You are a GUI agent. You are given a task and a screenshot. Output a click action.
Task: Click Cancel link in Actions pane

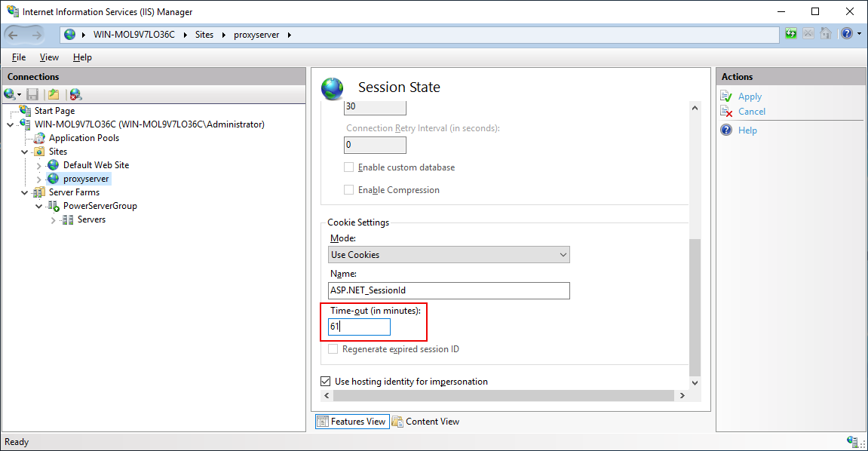coord(752,111)
